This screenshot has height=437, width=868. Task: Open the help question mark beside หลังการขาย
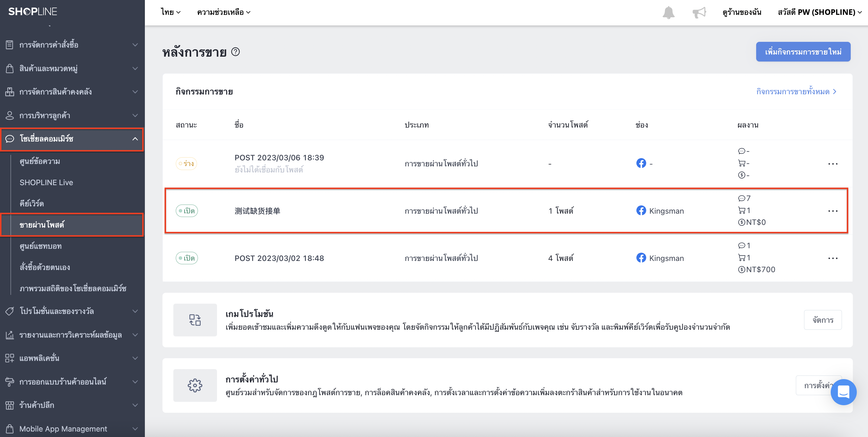235,52
